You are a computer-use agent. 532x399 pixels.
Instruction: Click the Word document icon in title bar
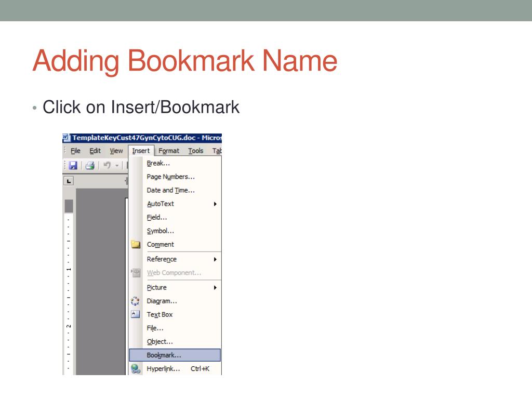point(66,138)
